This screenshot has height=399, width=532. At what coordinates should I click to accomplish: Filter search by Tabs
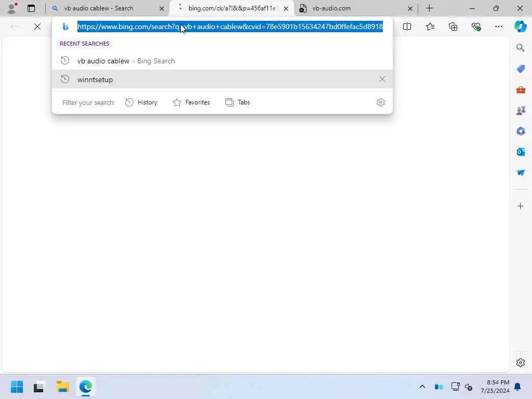237,102
